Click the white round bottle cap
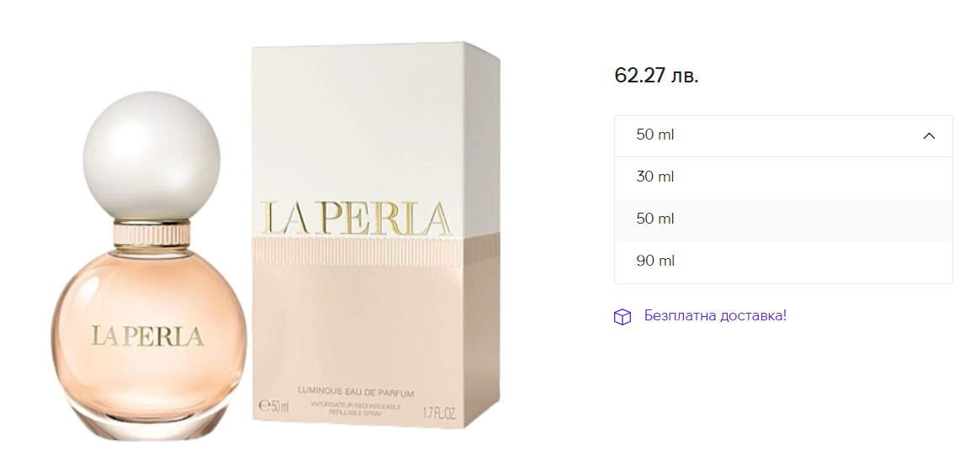The height and width of the screenshot is (470, 980). pyautogui.click(x=151, y=155)
